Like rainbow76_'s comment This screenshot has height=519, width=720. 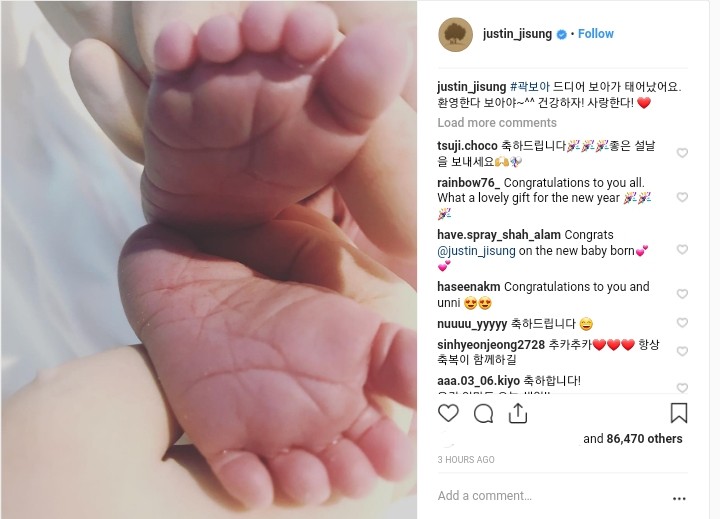(x=682, y=197)
